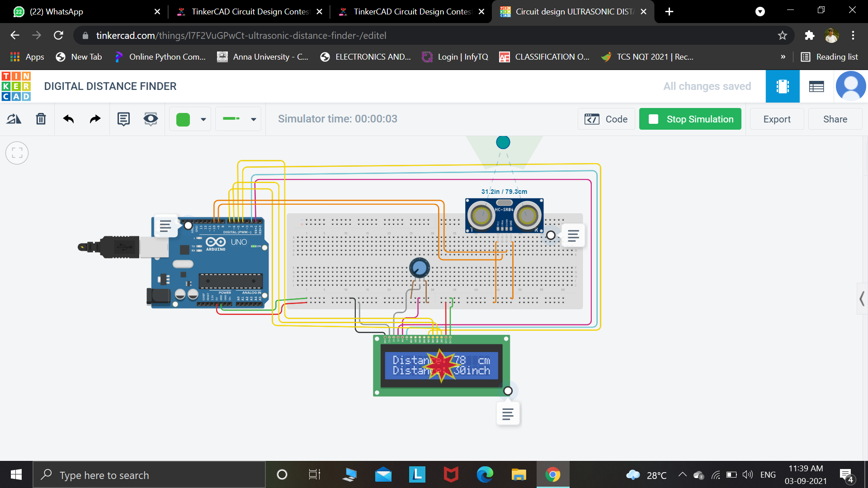Open the wire color dropdown arrow
Viewport: 868px width, 488px height.
tap(203, 119)
